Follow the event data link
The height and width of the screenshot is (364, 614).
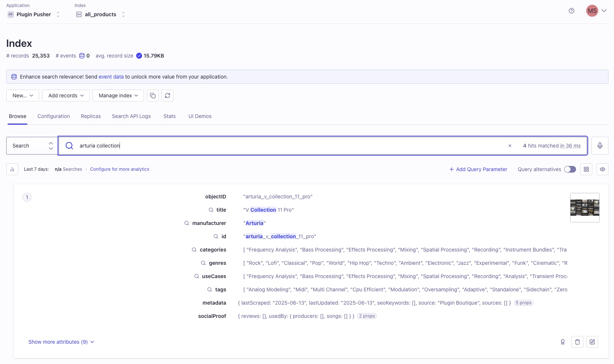pyautogui.click(x=111, y=77)
